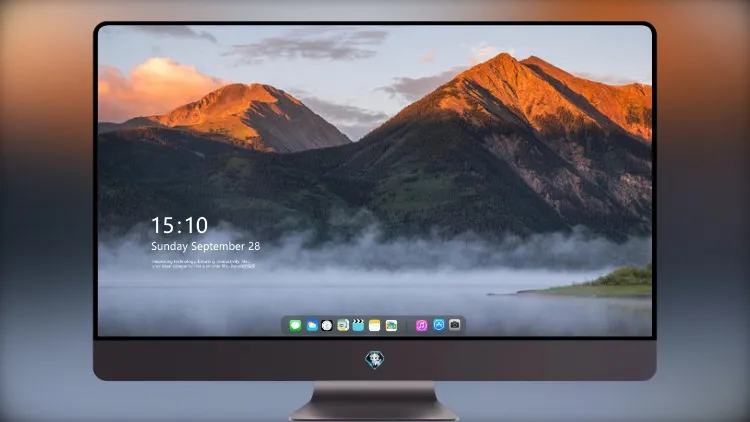
Task: Open the Maps app in dock
Action: [343, 325]
